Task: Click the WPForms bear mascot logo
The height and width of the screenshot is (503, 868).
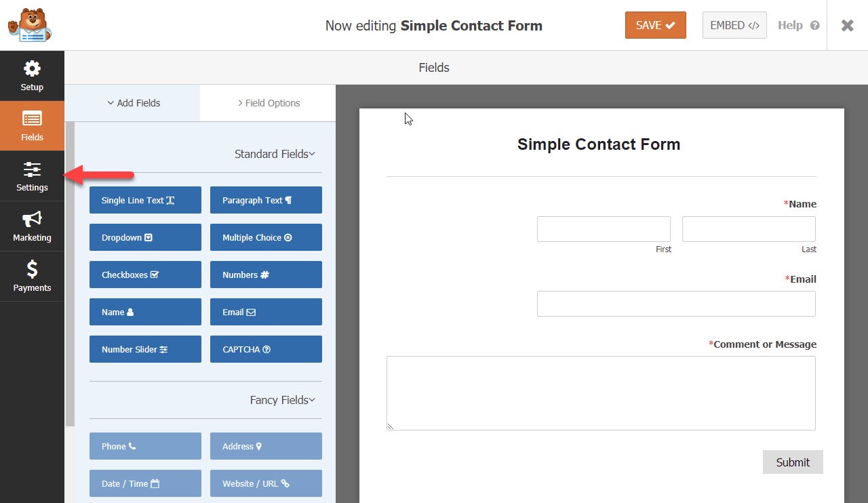Action: pos(30,25)
